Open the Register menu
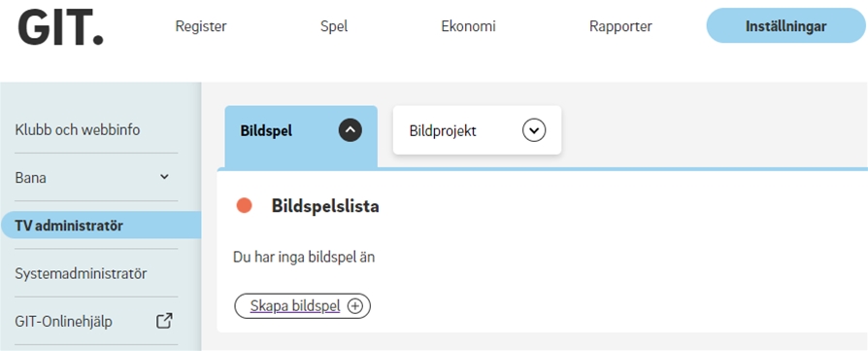 click(x=201, y=26)
